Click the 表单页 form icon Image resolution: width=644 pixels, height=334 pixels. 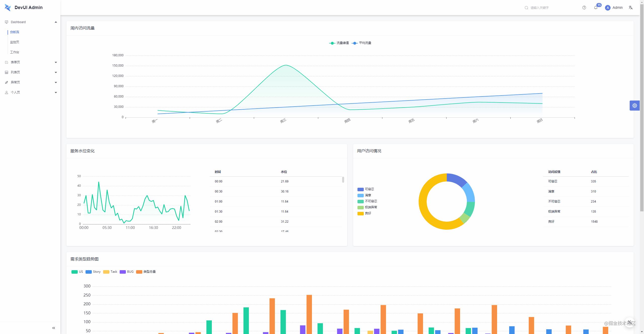click(x=7, y=62)
